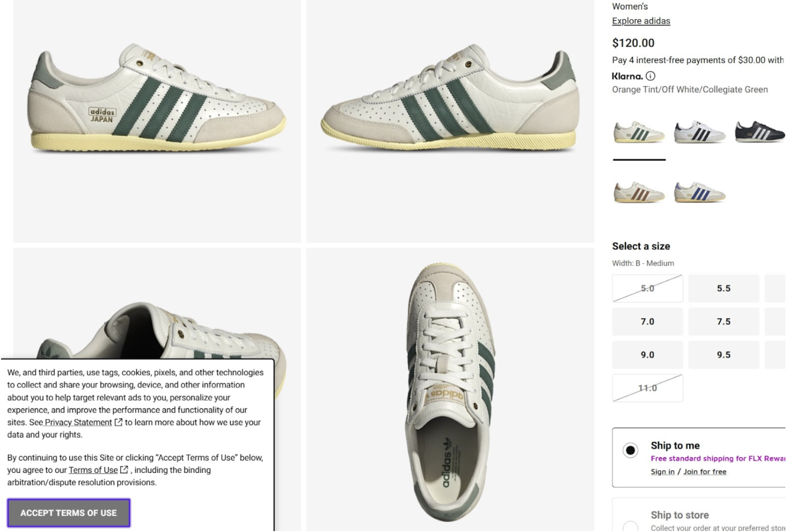Screen dimensions: 796x532
Task: Click external link icon beside Terms of Use
Action: click(124, 470)
